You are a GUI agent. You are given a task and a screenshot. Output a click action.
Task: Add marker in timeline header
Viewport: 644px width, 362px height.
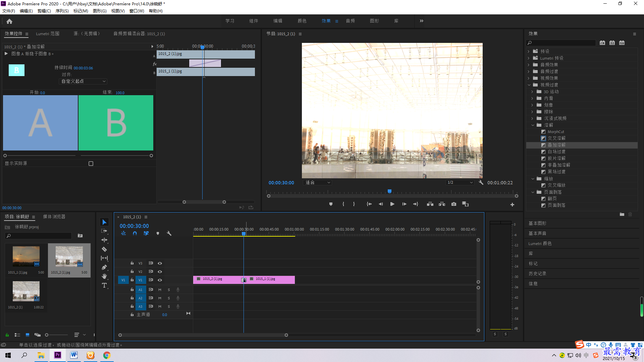coord(158,233)
